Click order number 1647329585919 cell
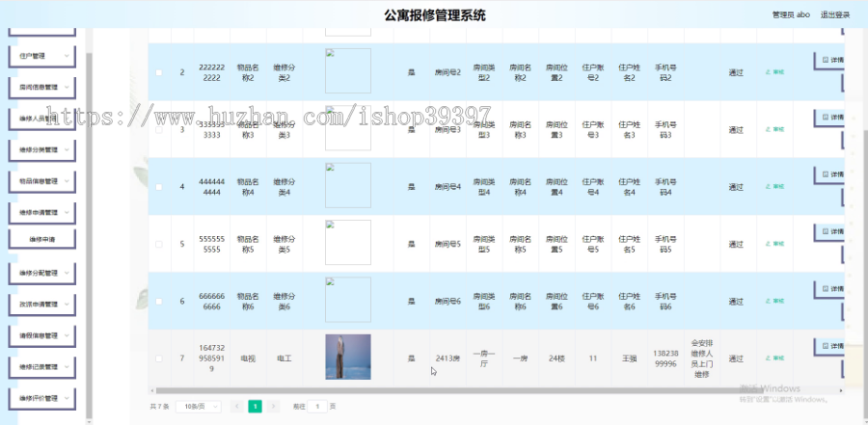This screenshot has height=425, width=868. [211, 359]
